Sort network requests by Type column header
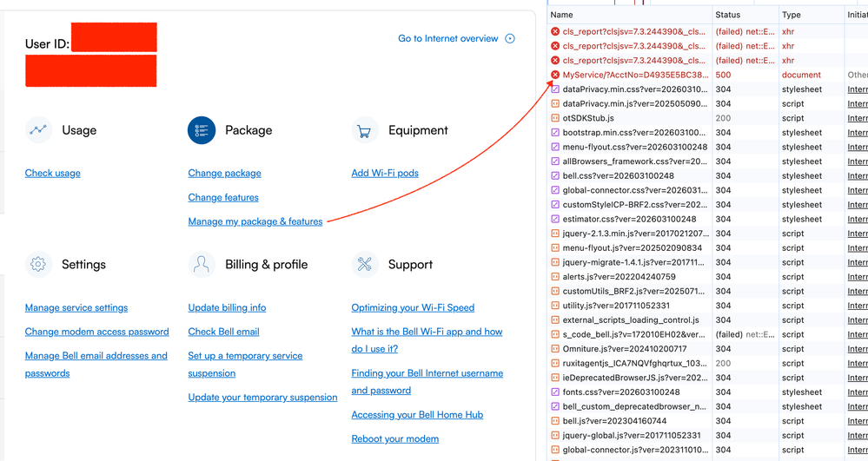The image size is (868, 461). click(811, 15)
